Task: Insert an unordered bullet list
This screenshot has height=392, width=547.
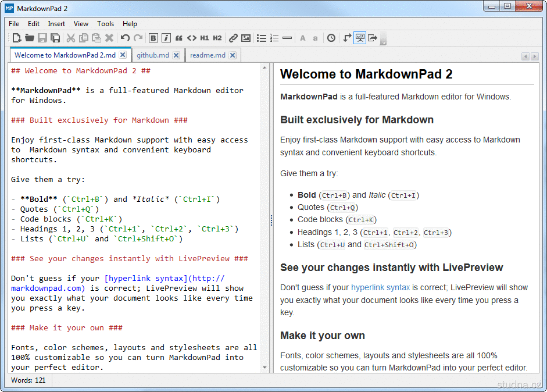Action: [262, 38]
